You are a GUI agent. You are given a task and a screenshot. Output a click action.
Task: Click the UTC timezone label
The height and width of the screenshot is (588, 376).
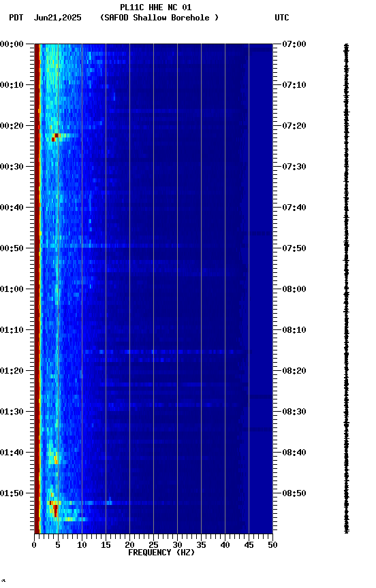[x=282, y=18]
